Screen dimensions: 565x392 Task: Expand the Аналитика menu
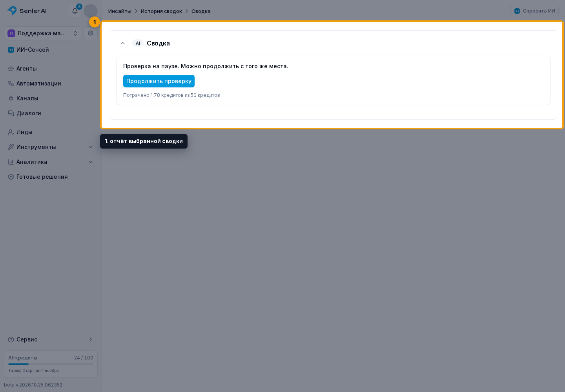pos(51,162)
